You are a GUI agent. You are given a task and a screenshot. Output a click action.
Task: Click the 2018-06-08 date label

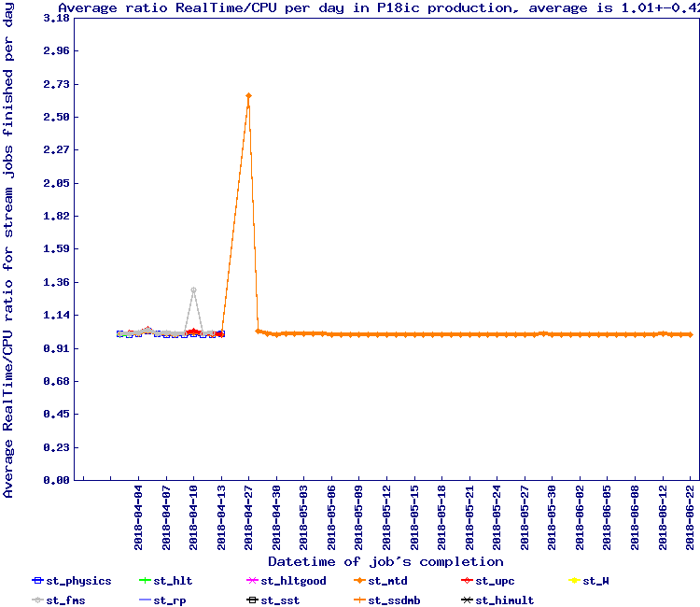point(635,517)
